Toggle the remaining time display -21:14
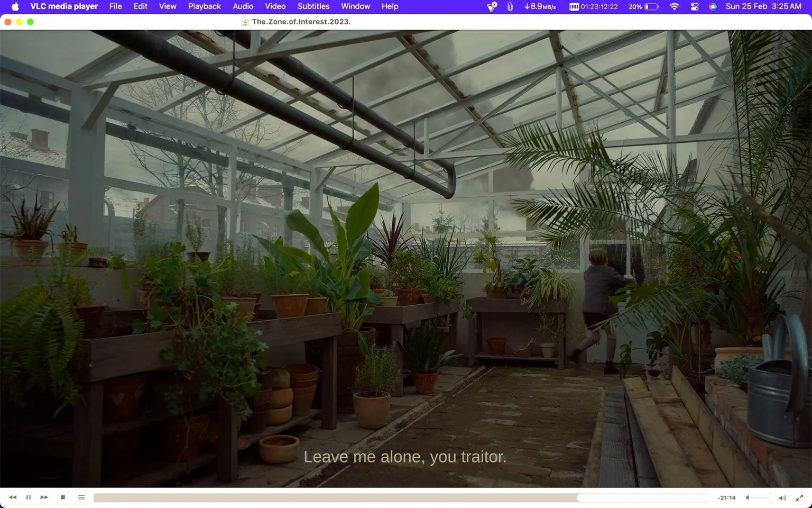The width and height of the screenshot is (812, 508). 726,498
